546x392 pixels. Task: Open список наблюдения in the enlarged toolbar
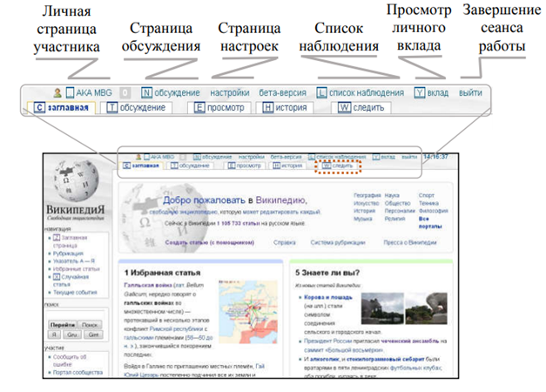(367, 92)
